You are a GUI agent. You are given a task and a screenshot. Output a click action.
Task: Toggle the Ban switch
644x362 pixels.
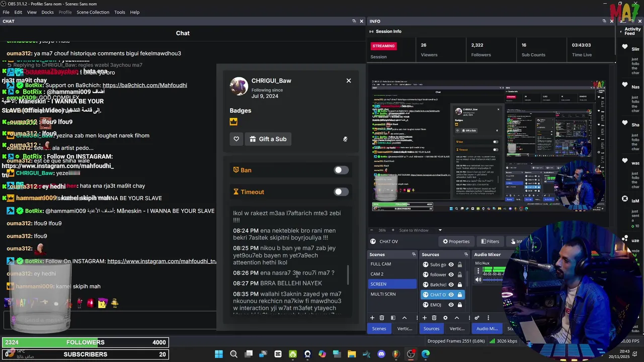click(341, 170)
